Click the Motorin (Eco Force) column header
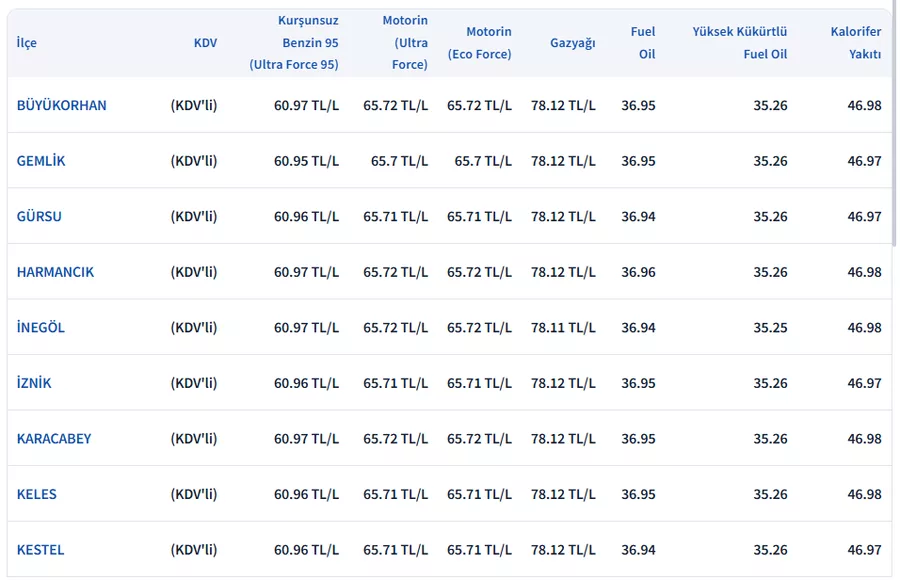This screenshot has width=900, height=580. (479, 43)
